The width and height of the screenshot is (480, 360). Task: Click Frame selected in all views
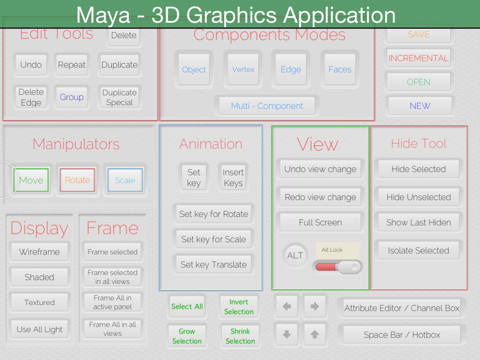[113, 277]
